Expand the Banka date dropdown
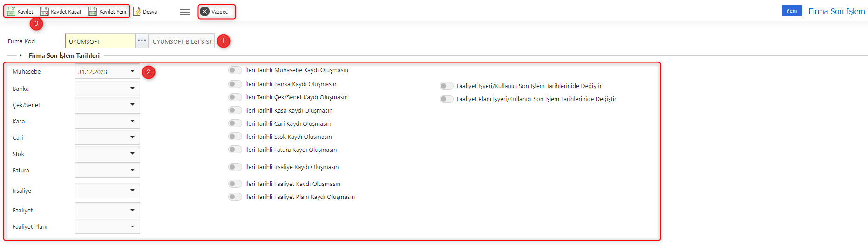The height and width of the screenshot is (246, 868). click(x=132, y=89)
